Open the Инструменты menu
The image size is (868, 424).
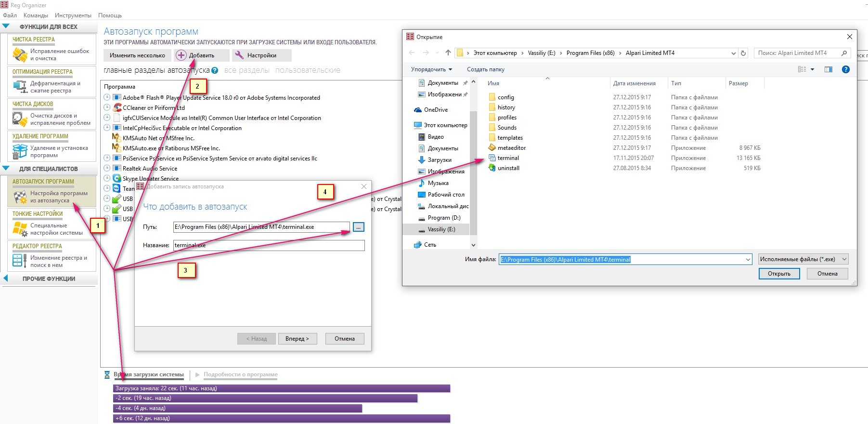tap(73, 15)
